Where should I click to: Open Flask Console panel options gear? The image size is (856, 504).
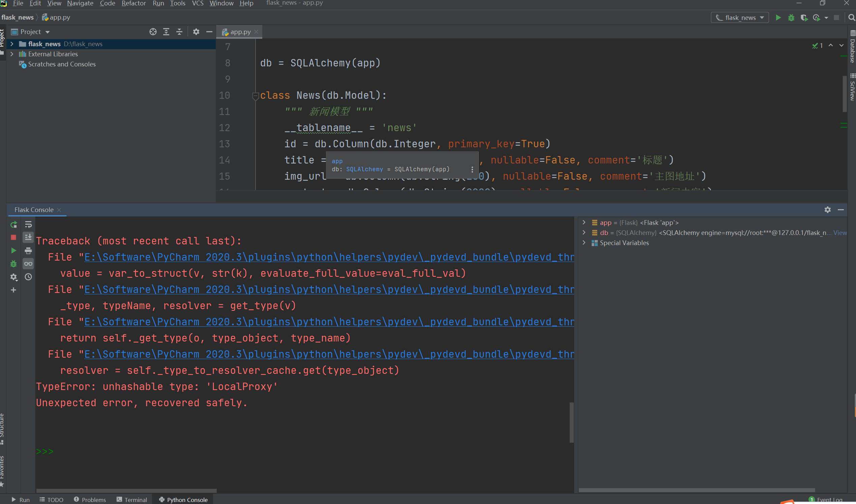827,210
